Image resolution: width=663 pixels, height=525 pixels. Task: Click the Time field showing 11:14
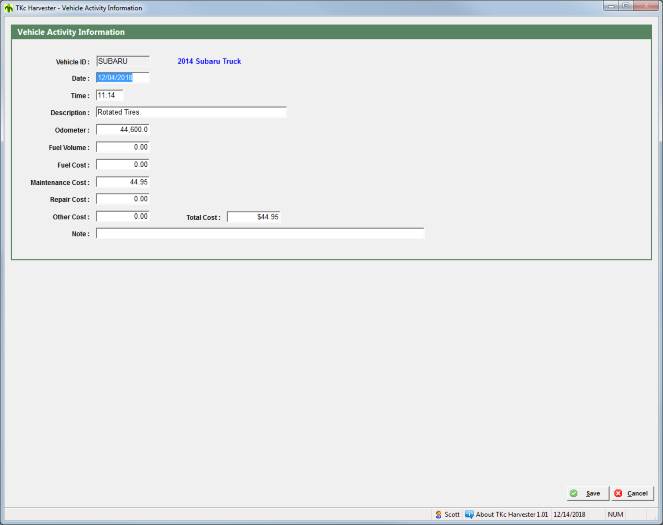coord(122,95)
